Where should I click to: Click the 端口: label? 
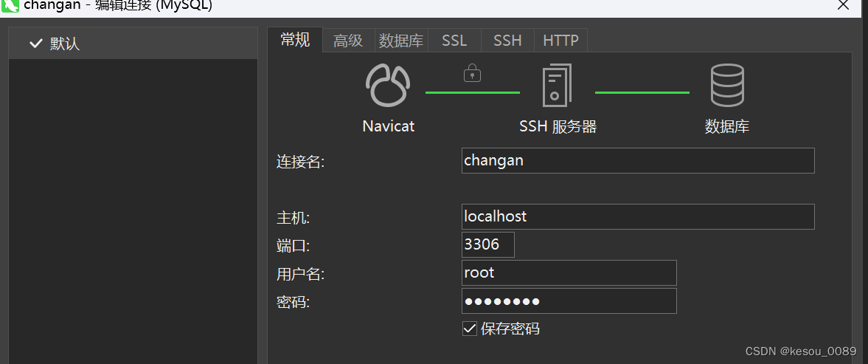tap(293, 246)
